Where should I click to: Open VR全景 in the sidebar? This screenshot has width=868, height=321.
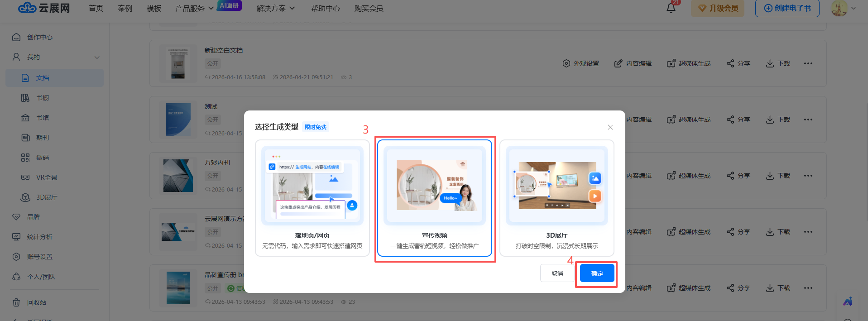(46, 177)
